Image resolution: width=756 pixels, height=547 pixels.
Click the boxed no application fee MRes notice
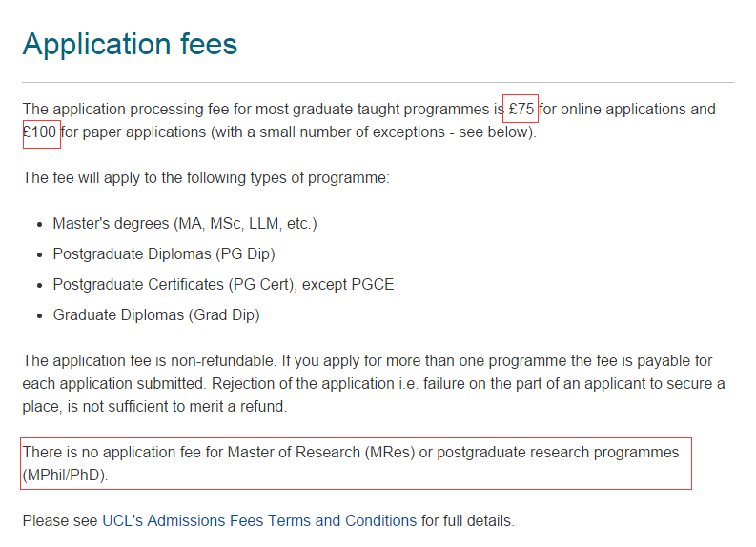click(355, 463)
